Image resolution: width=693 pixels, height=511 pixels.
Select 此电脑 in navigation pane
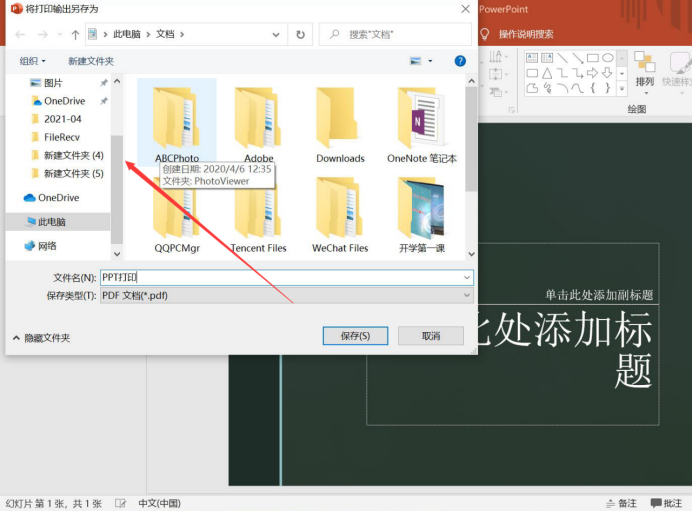52,222
